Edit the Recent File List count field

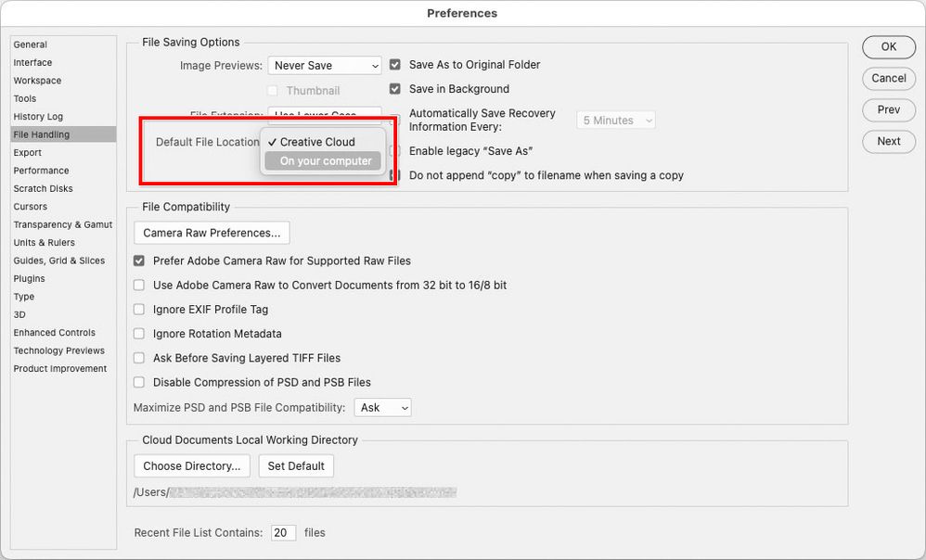pos(283,533)
